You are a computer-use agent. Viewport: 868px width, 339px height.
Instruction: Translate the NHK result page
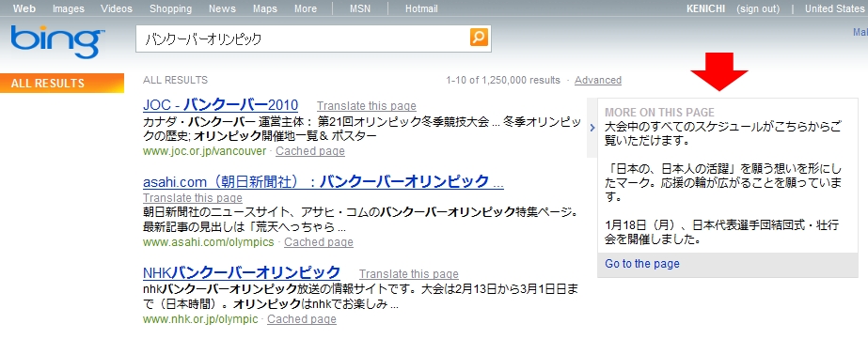click(408, 274)
